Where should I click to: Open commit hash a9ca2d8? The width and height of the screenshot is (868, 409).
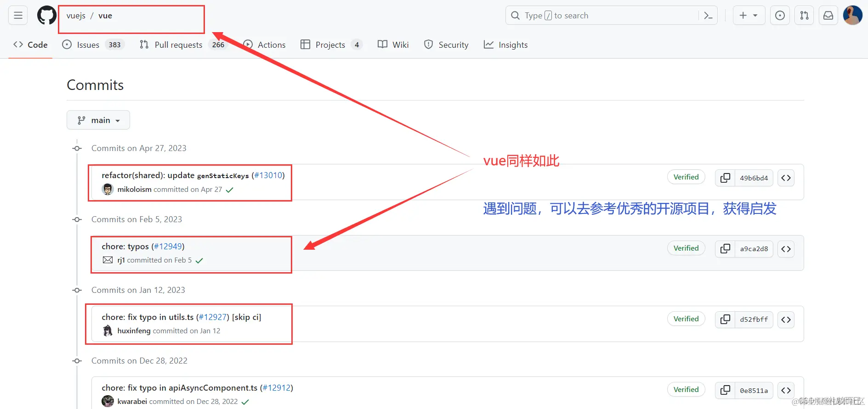pyautogui.click(x=754, y=249)
